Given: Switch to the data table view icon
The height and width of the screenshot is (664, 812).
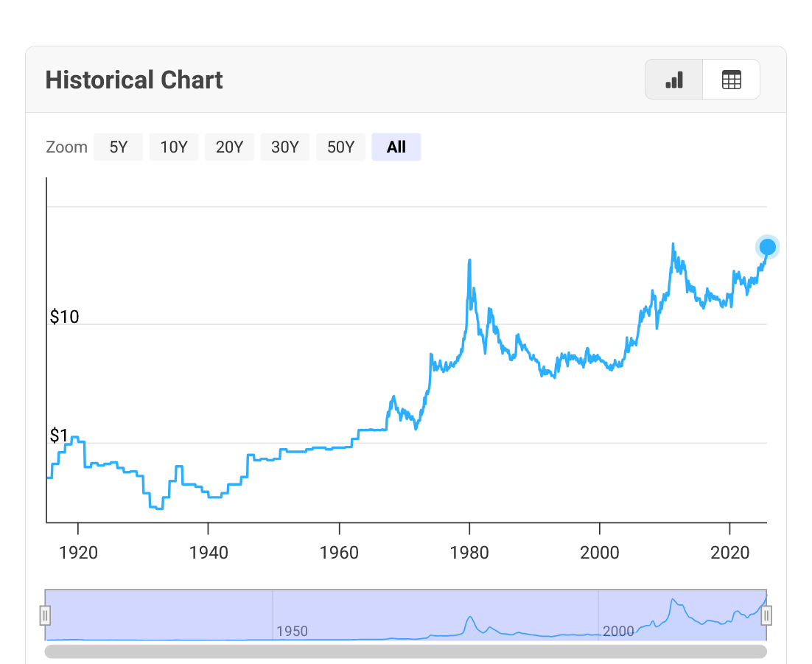Looking at the screenshot, I should click(x=731, y=80).
